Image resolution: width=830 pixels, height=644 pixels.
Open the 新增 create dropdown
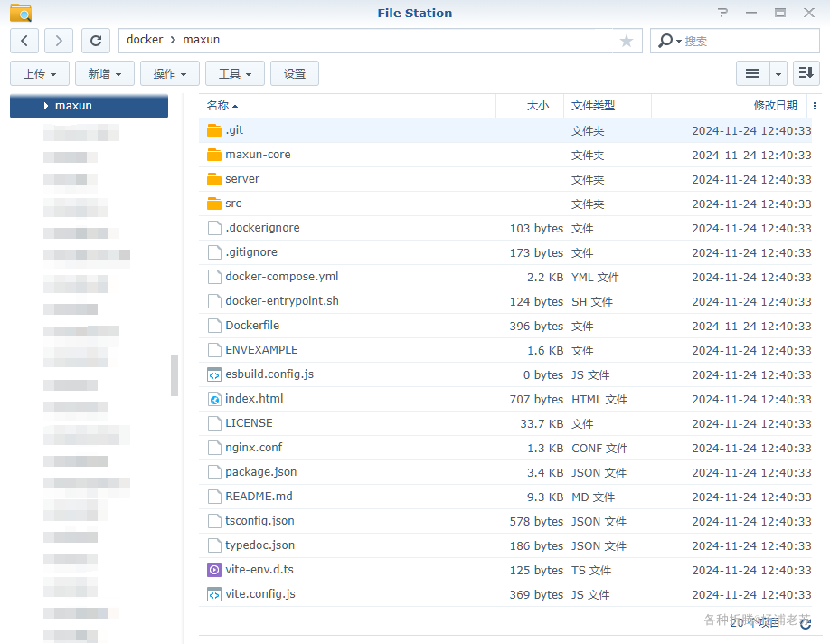105,73
